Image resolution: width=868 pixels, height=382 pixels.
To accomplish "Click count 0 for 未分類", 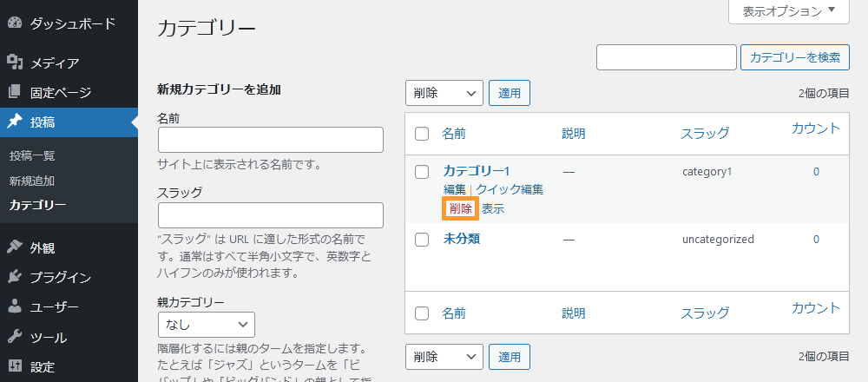I will (x=816, y=240).
